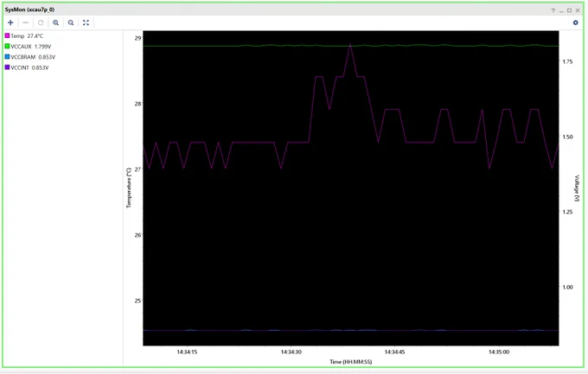The height and width of the screenshot is (374, 588).
Task: Click the 1.00 voltage tick label
Action: 568,287
